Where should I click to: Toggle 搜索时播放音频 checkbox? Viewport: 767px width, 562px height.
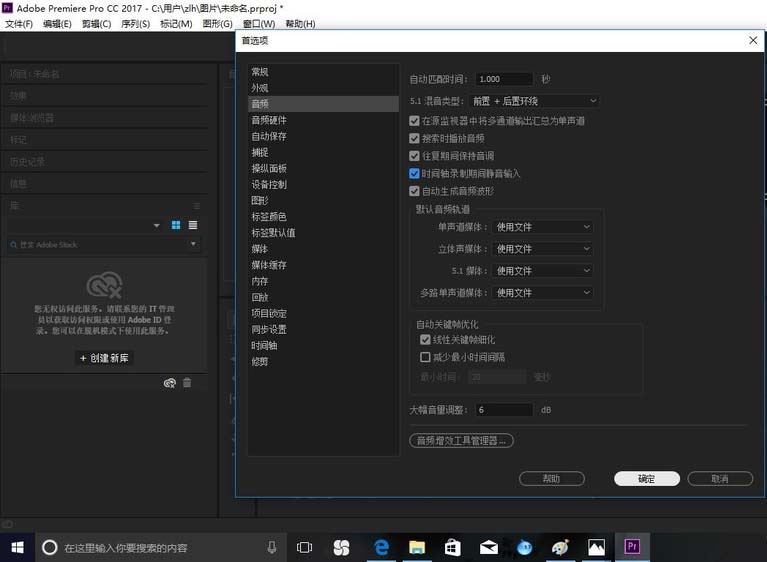point(414,138)
